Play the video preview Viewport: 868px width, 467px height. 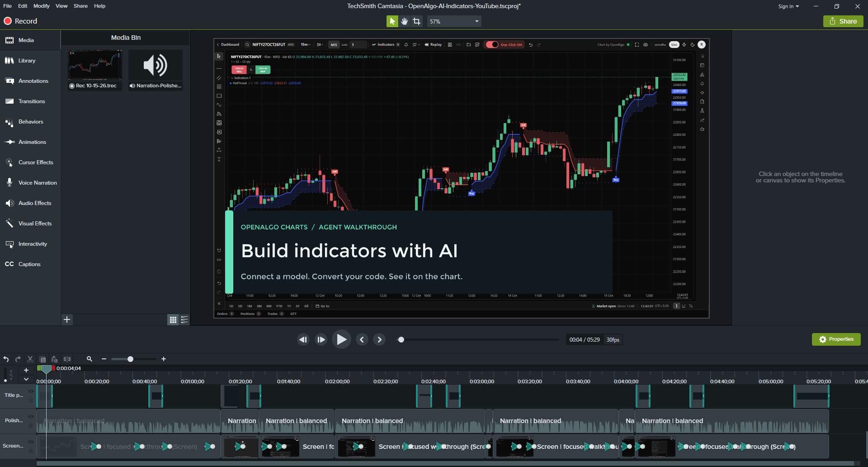341,339
